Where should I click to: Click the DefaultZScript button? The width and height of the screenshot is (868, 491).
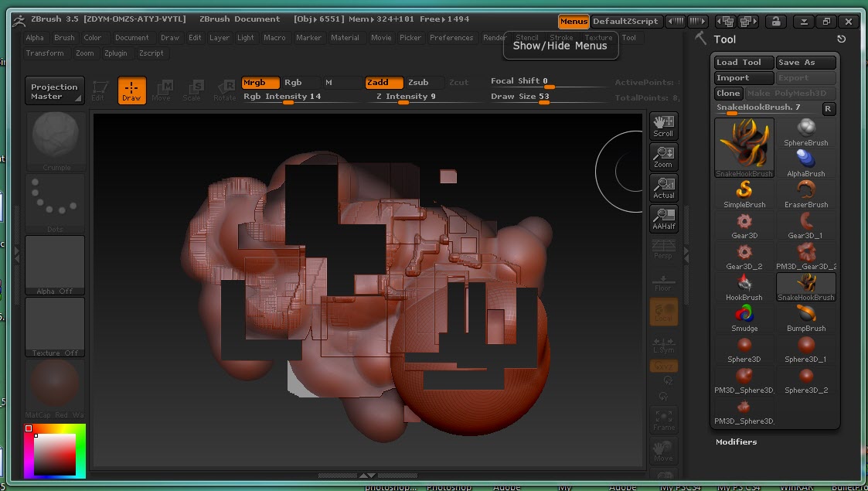(x=625, y=22)
